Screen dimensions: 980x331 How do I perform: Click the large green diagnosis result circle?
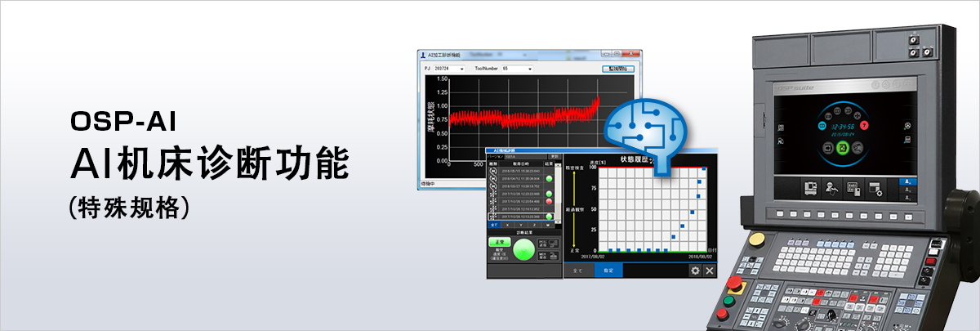pyautogui.click(x=523, y=250)
